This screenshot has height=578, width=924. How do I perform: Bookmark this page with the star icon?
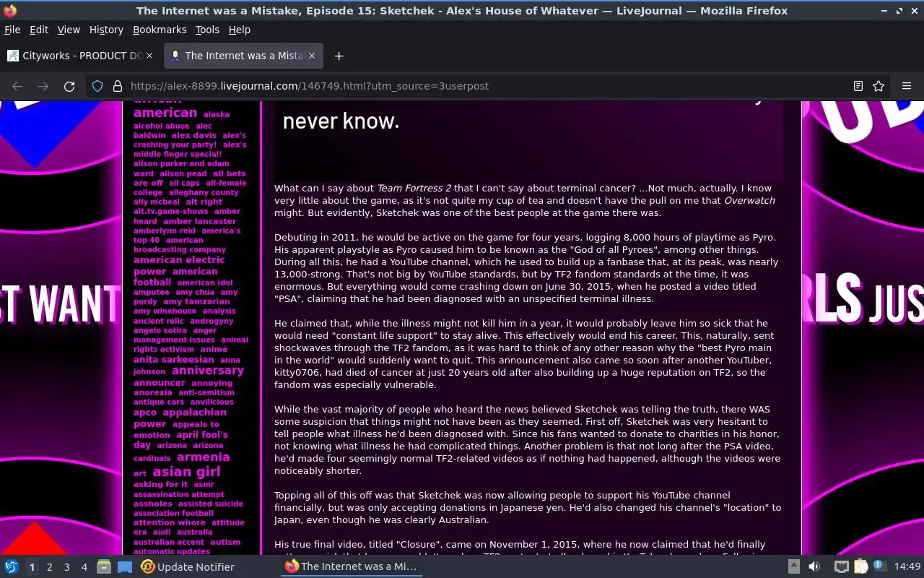point(879,86)
